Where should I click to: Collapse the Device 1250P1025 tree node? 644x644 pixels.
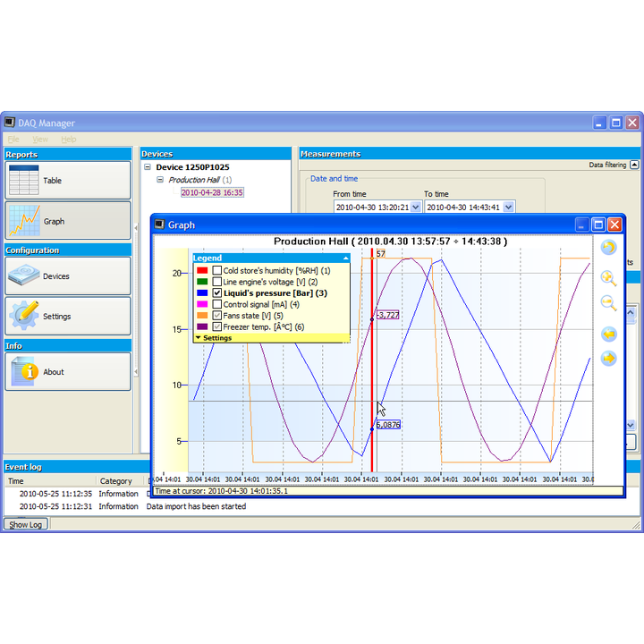click(x=148, y=167)
